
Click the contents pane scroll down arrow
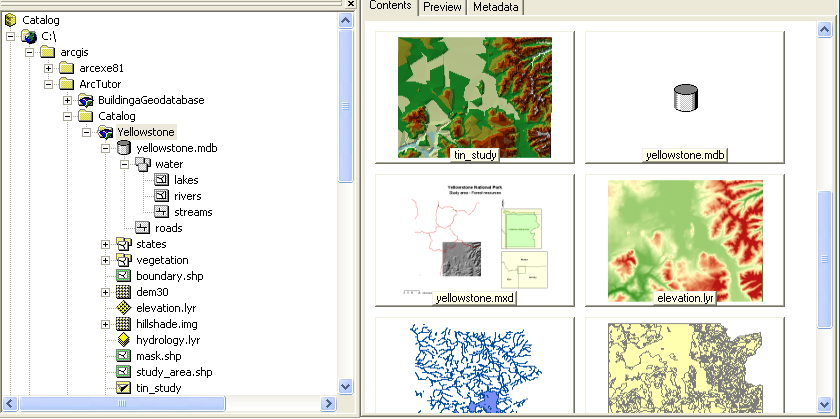point(824,404)
